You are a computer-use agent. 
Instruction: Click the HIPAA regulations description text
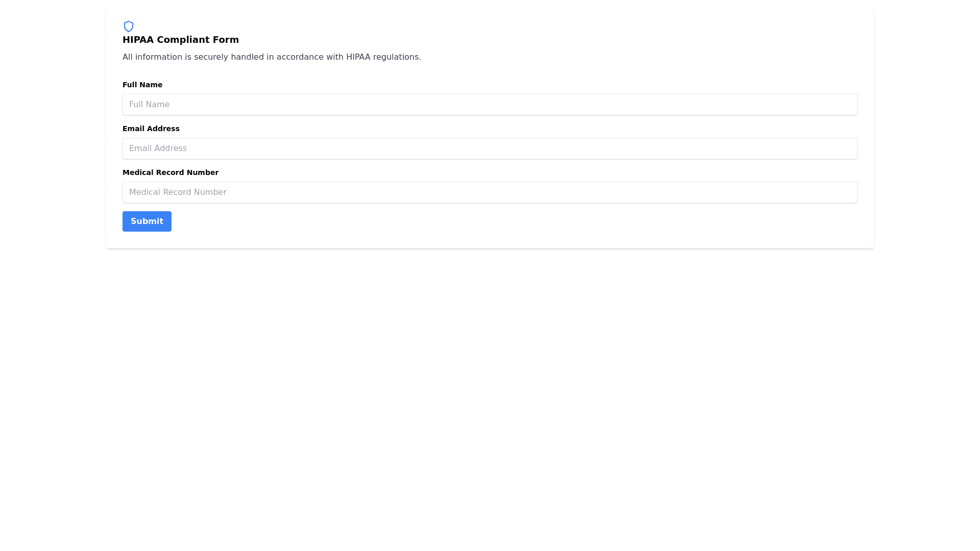(x=271, y=57)
